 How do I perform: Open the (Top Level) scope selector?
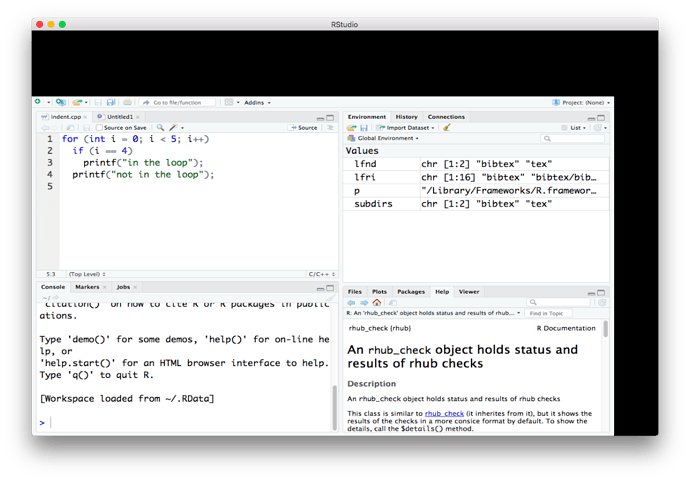click(87, 274)
